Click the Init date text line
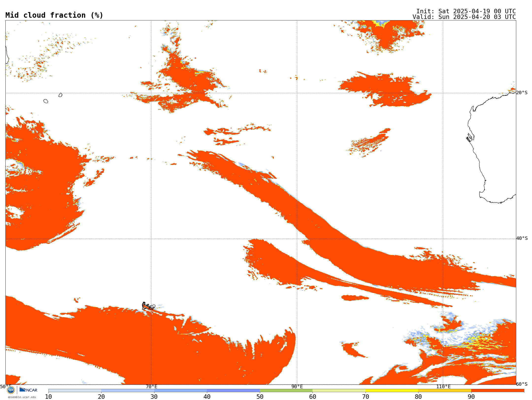 [466, 11]
